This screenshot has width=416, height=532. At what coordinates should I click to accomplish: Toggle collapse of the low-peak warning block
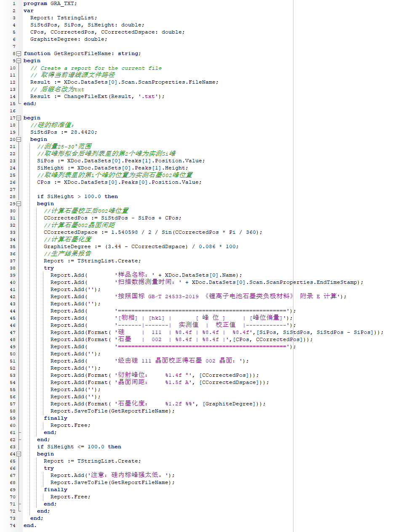point(19,454)
